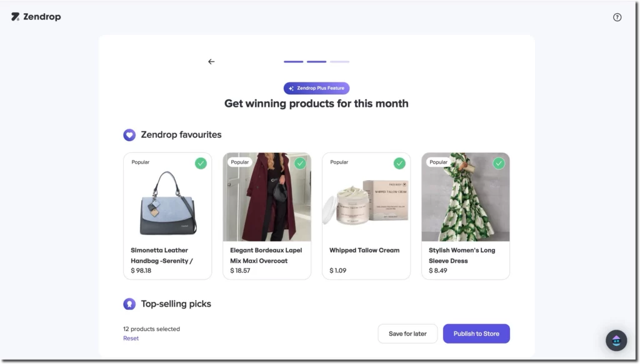Click the first progress step bar
This screenshot has height=364, width=640.
tap(294, 62)
